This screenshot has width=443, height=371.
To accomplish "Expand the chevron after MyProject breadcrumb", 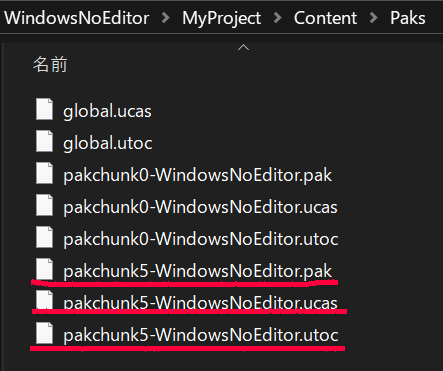I will tap(277, 18).
